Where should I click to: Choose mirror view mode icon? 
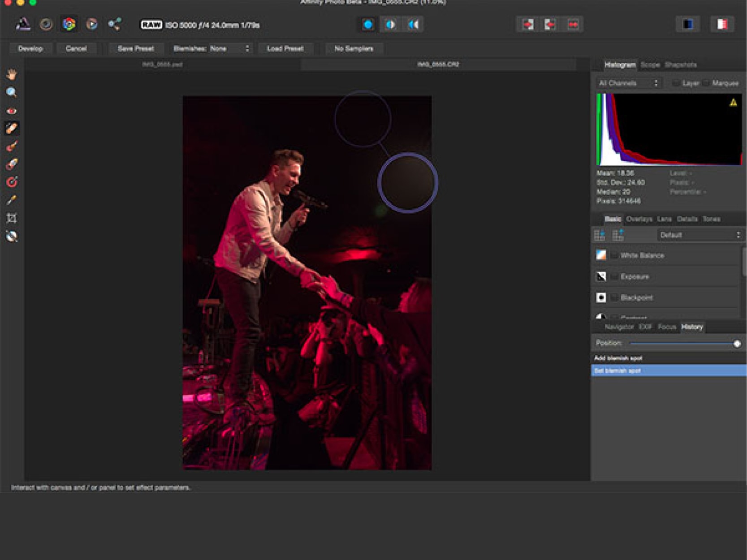[x=414, y=25]
